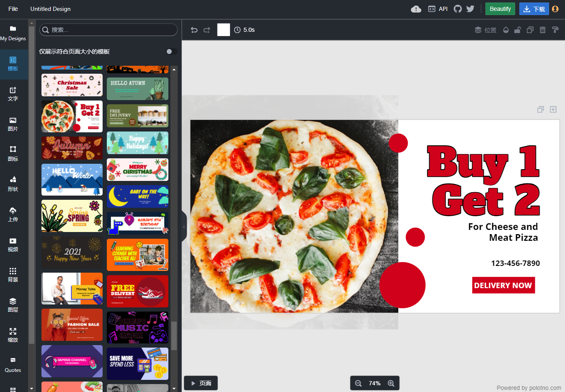565x392 pixels.
Task: Select the 123-456-7890 phone text on canvas
Action: click(515, 263)
